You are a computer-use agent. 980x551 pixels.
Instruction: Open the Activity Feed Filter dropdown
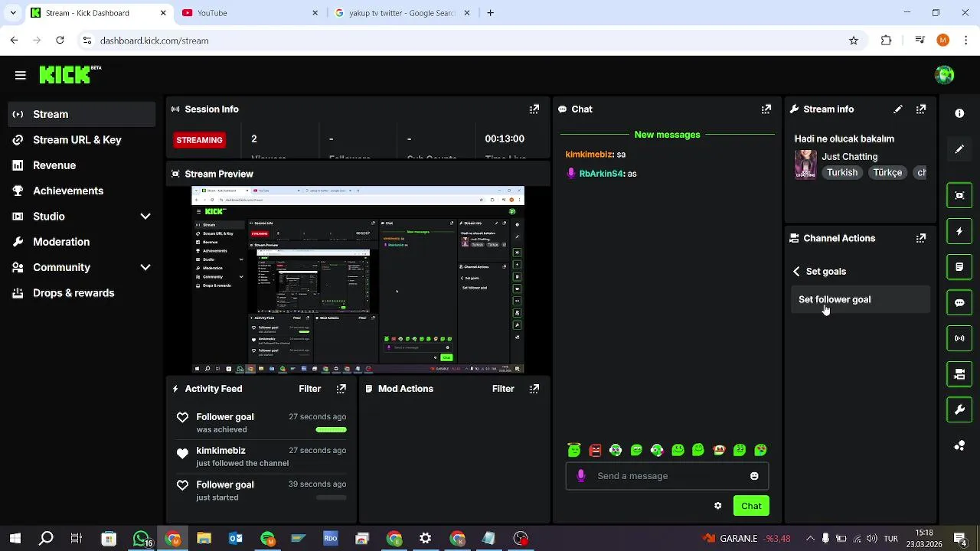309,389
